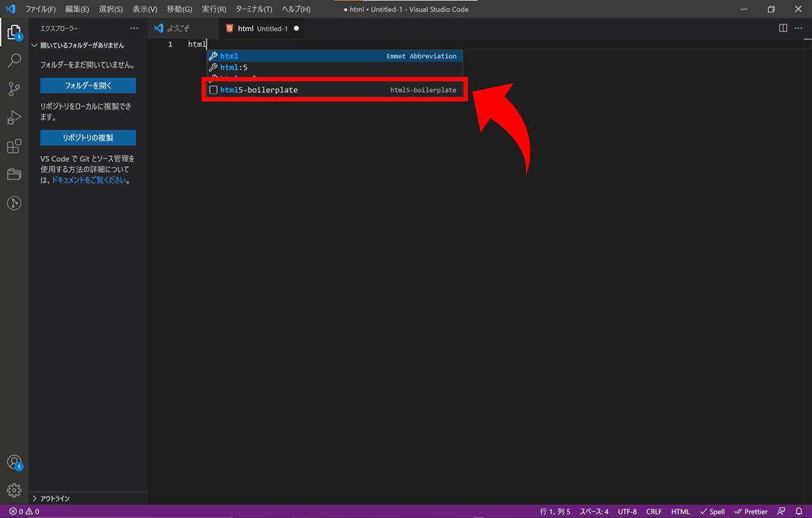Click the unsaved dot on Untitled-1 tab
The image size is (812, 518).
296,29
